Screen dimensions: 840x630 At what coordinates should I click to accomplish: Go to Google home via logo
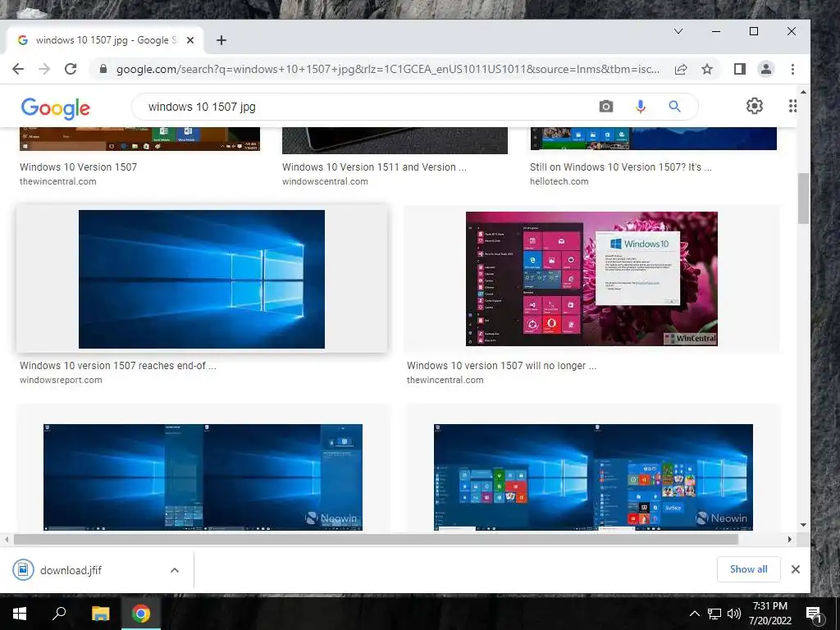56,108
